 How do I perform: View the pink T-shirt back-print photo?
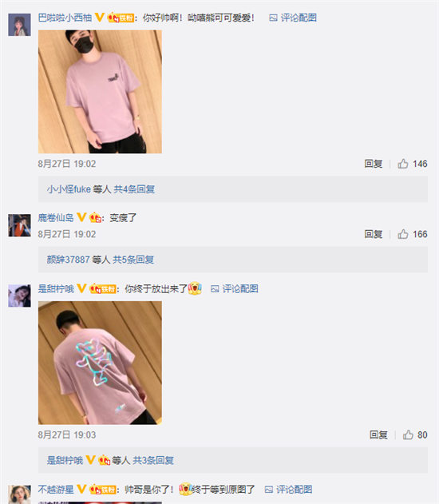point(100,363)
